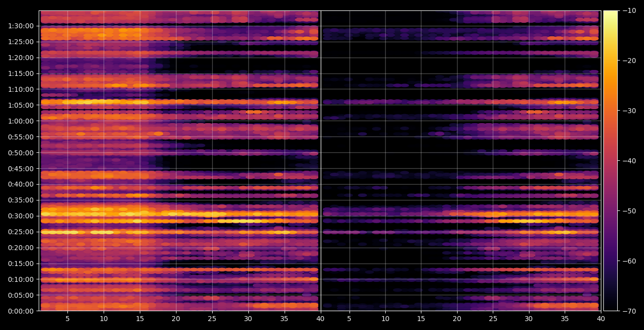
Task: Click the 0:15:00 time axis label
Action: (21, 264)
